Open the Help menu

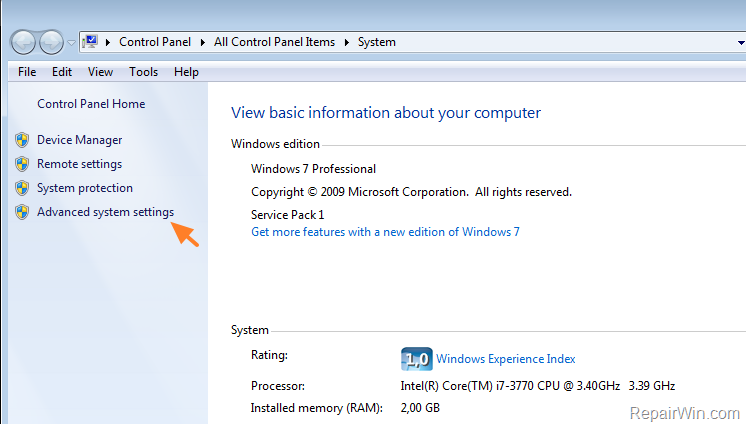click(x=186, y=72)
